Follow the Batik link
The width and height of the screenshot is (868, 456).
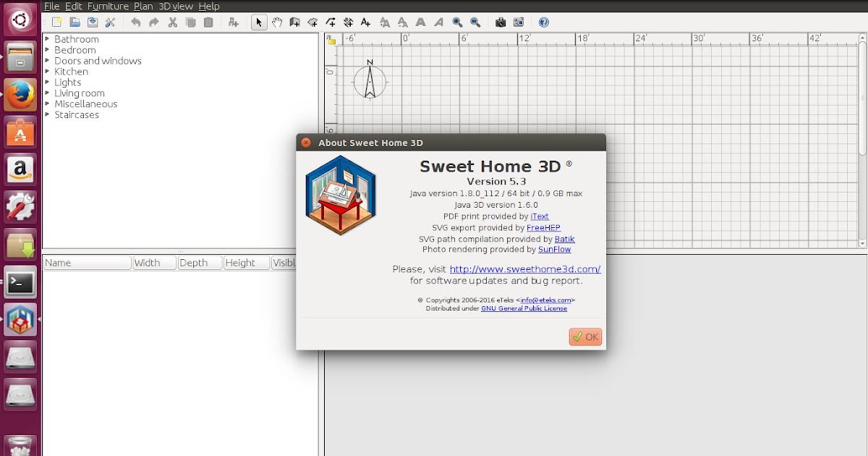[x=565, y=239]
